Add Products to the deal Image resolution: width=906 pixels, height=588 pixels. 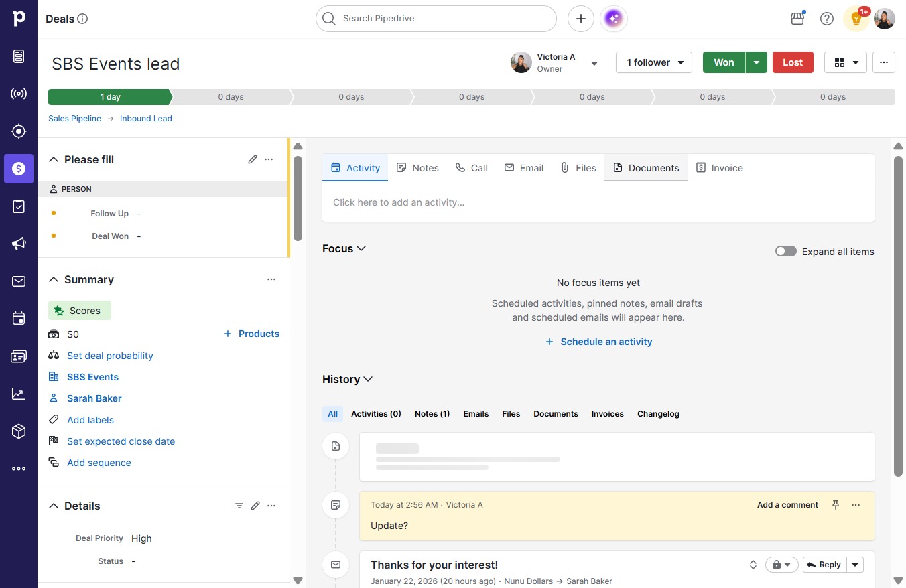tap(251, 334)
